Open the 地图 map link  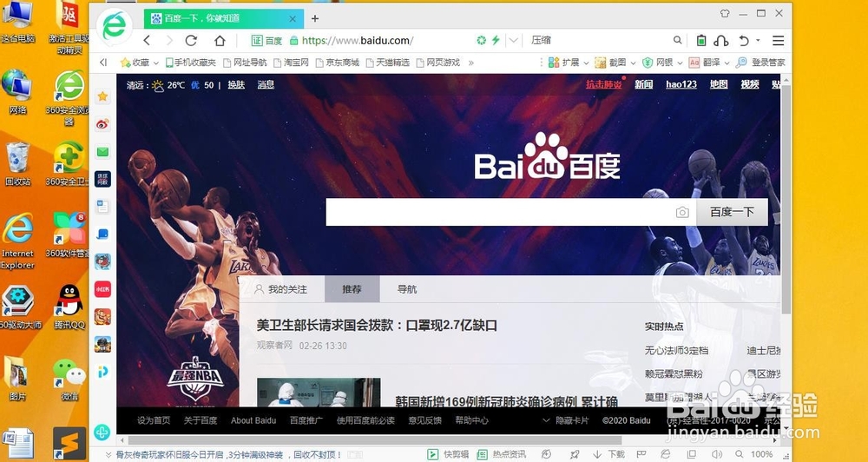(x=719, y=84)
